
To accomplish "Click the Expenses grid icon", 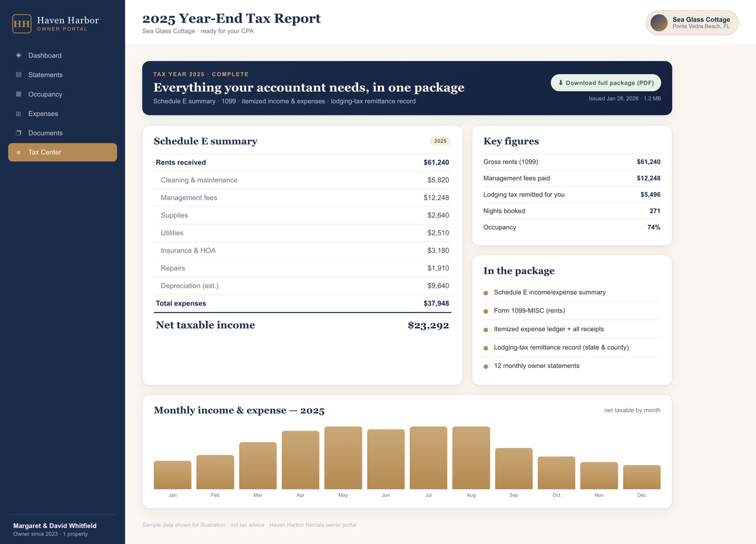I will (18, 113).
